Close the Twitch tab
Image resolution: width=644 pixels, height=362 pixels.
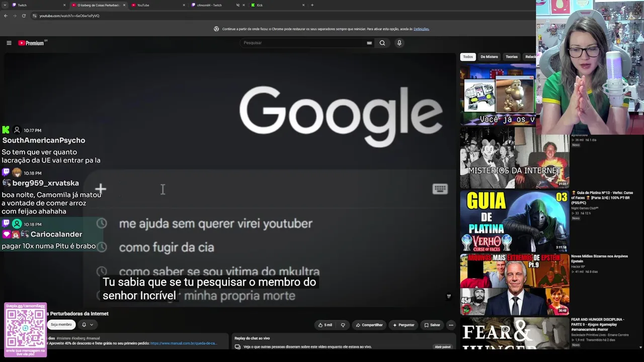pyautogui.click(x=64, y=5)
